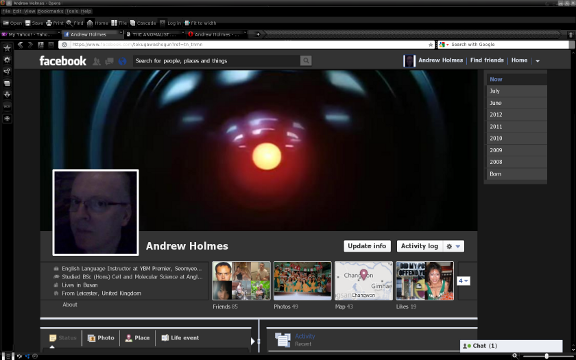
Task: Click the browser Forward arrow
Action: (30, 45)
